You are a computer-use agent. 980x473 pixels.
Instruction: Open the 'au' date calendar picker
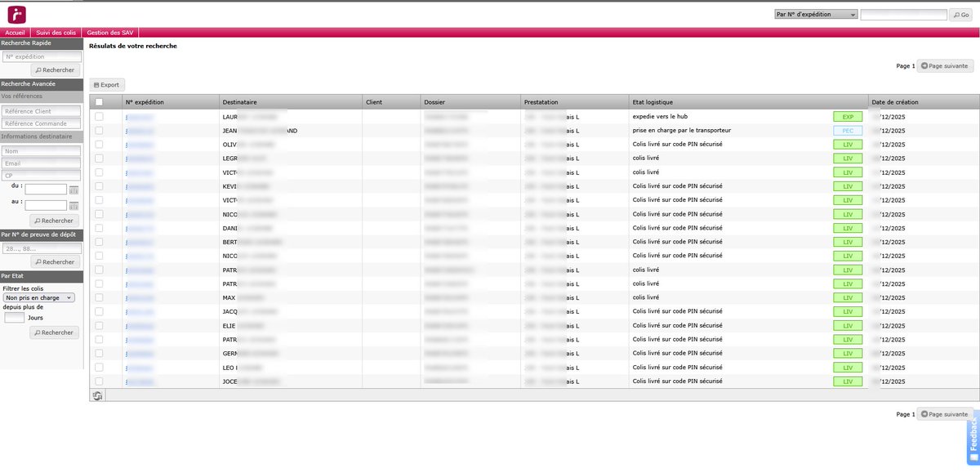pyautogui.click(x=73, y=205)
